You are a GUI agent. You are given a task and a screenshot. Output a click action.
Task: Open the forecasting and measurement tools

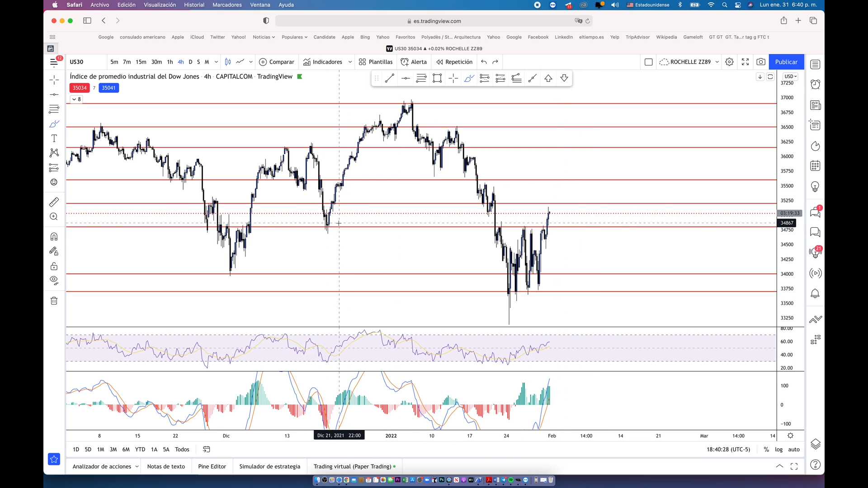(54, 168)
